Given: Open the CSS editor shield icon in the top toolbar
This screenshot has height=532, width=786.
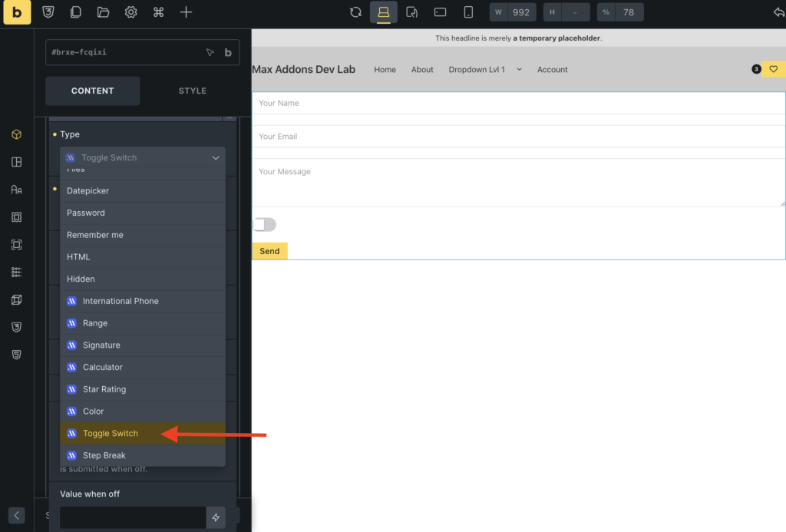Looking at the screenshot, I should click(x=48, y=12).
